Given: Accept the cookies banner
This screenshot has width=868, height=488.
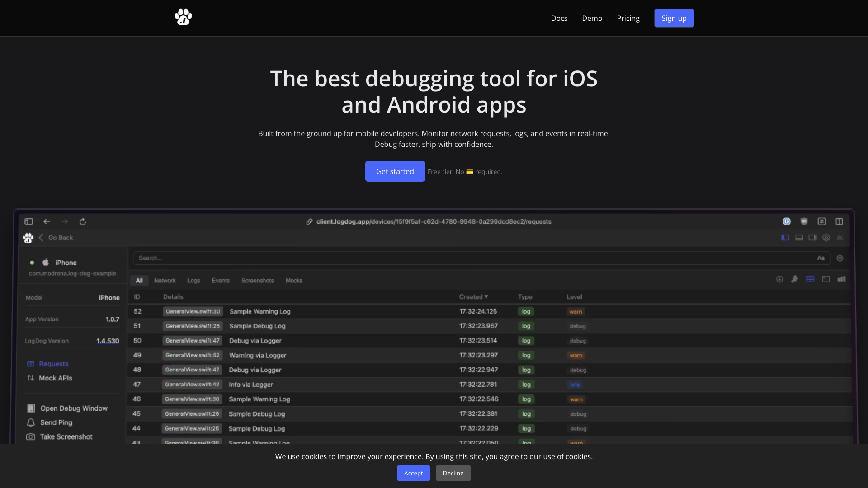Looking at the screenshot, I should coord(413,473).
